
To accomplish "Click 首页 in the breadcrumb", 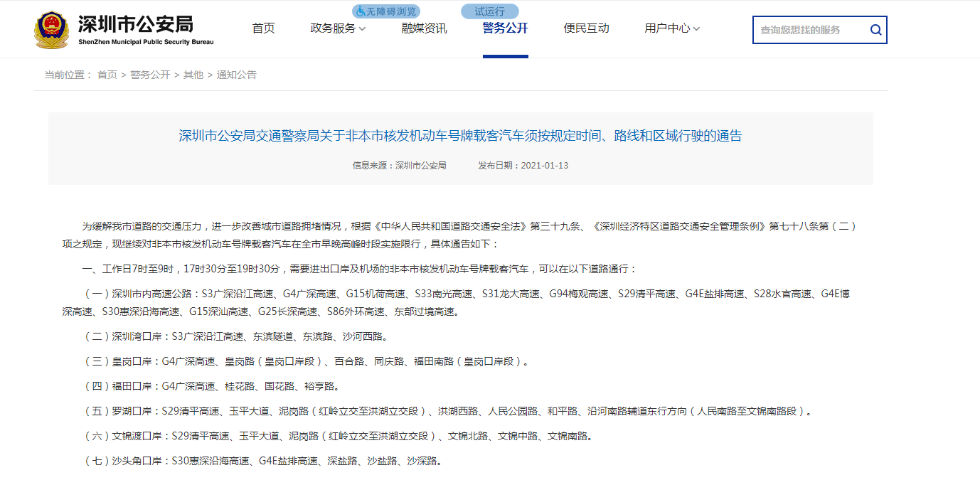I will tap(107, 75).
